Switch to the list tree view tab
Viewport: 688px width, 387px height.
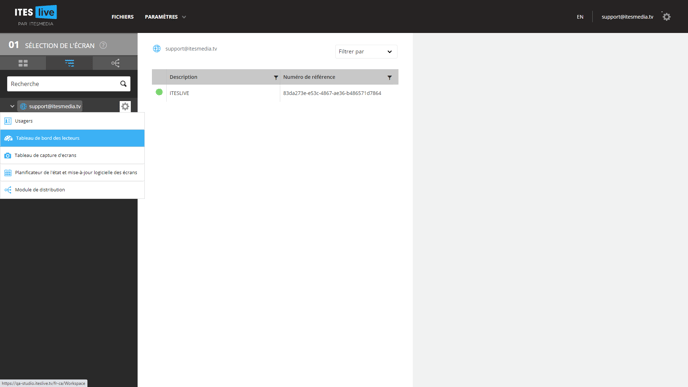(69, 63)
